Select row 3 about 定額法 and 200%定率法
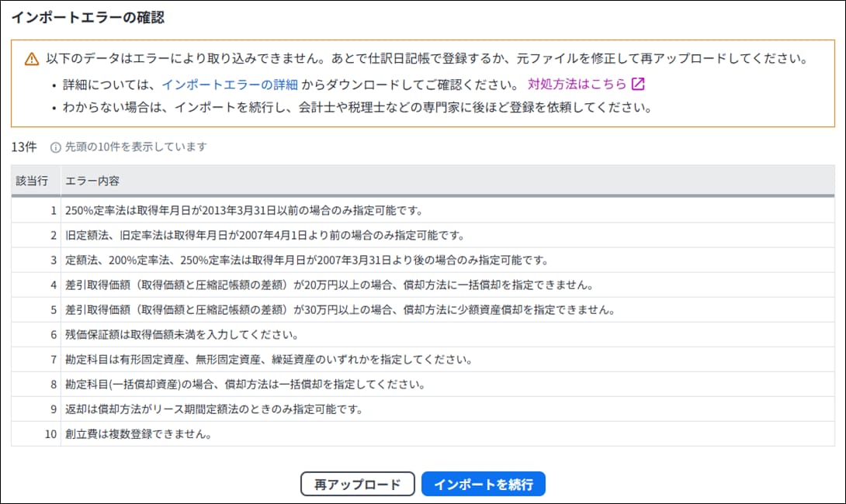This screenshot has width=846, height=504. pyautogui.click(x=423, y=260)
